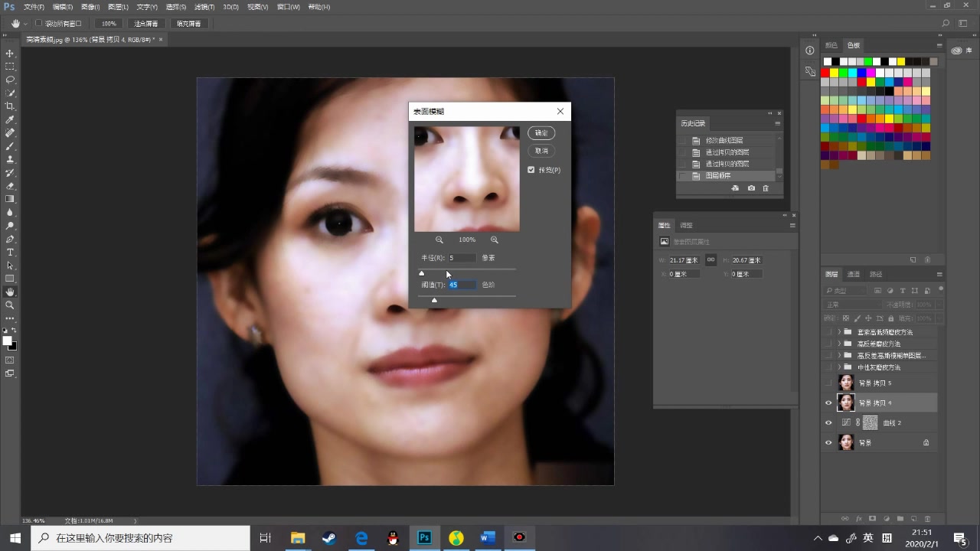This screenshot has height=551, width=980.
Task: Click 确定 to confirm Surface Blur
Action: click(541, 132)
